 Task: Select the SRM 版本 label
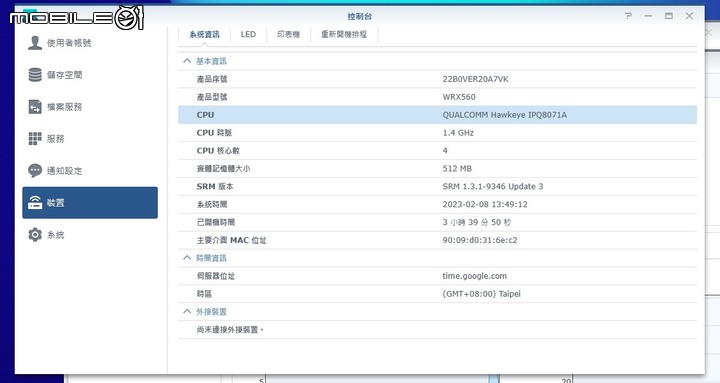215,186
